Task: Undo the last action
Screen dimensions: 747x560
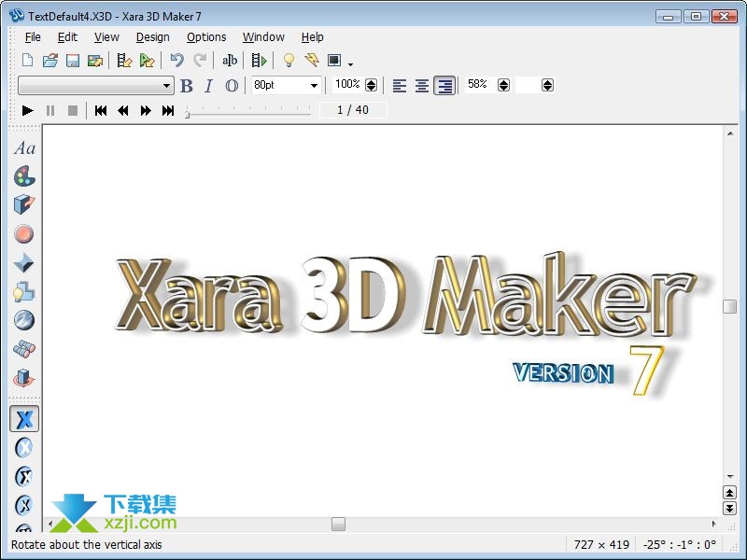Action: (x=177, y=60)
